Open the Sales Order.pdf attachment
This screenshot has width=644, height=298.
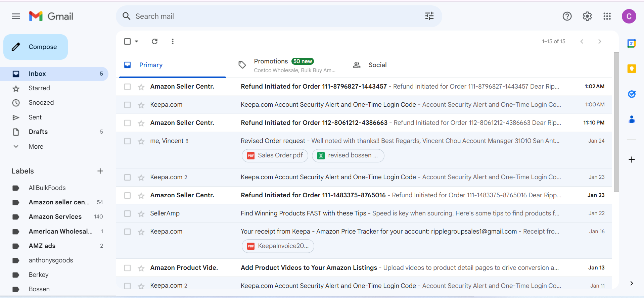tap(275, 155)
